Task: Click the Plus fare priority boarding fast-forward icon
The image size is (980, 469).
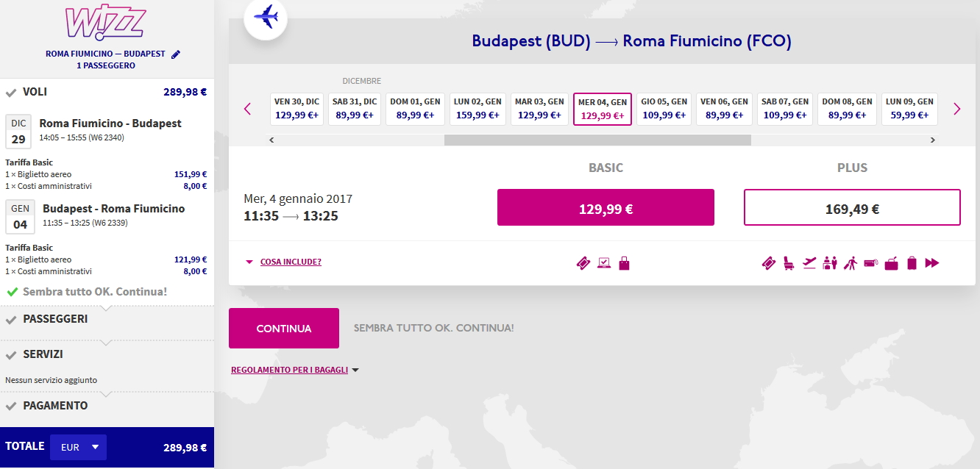Action: coord(932,262)
